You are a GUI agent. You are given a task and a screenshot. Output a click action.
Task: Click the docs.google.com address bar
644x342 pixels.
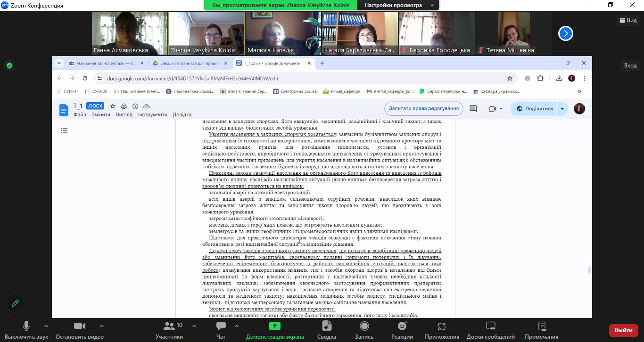coord(302,78)
